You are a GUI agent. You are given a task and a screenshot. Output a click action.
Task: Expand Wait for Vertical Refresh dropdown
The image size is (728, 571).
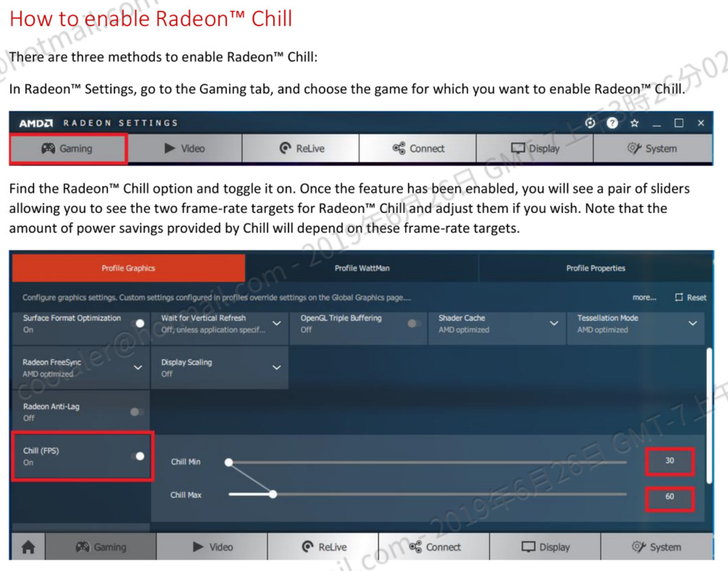point(276,323)
